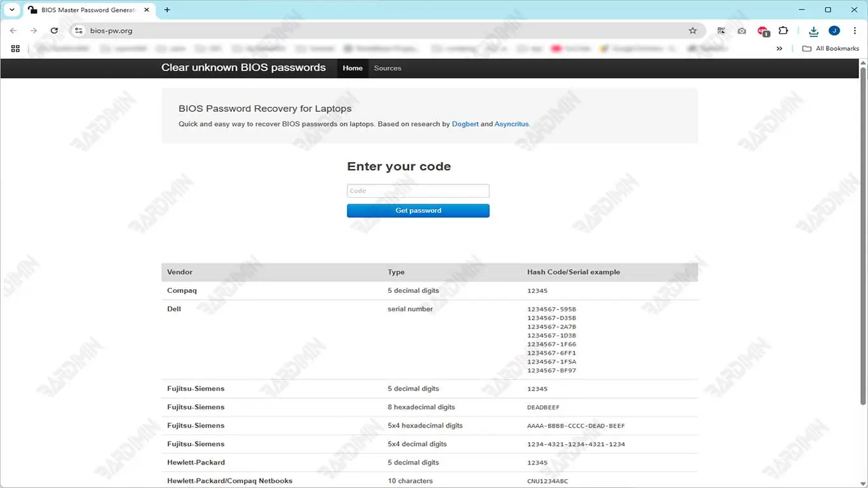Switch to BIOS Master Password Generator tab

click(88, 10)
